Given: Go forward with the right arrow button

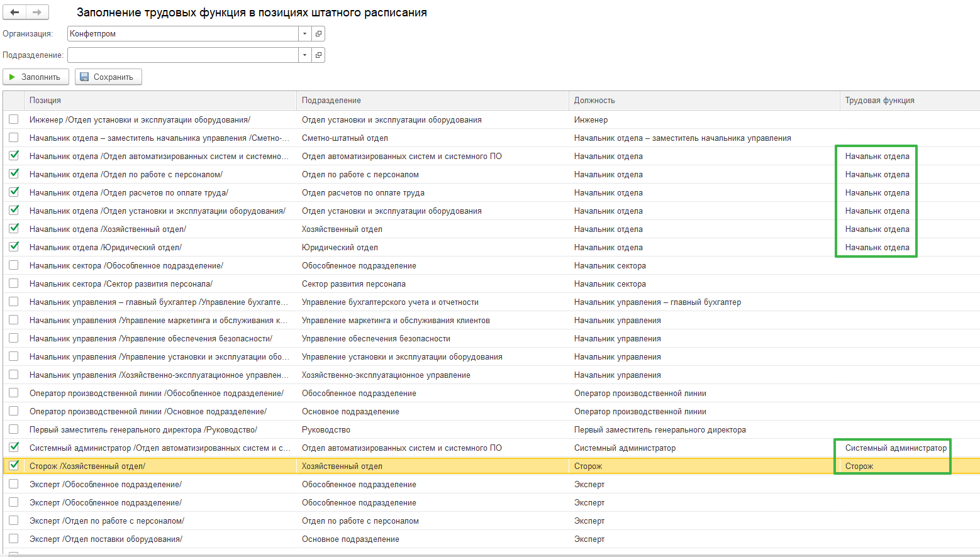Looking at the screenshot, I should click(x=37, y=12).
